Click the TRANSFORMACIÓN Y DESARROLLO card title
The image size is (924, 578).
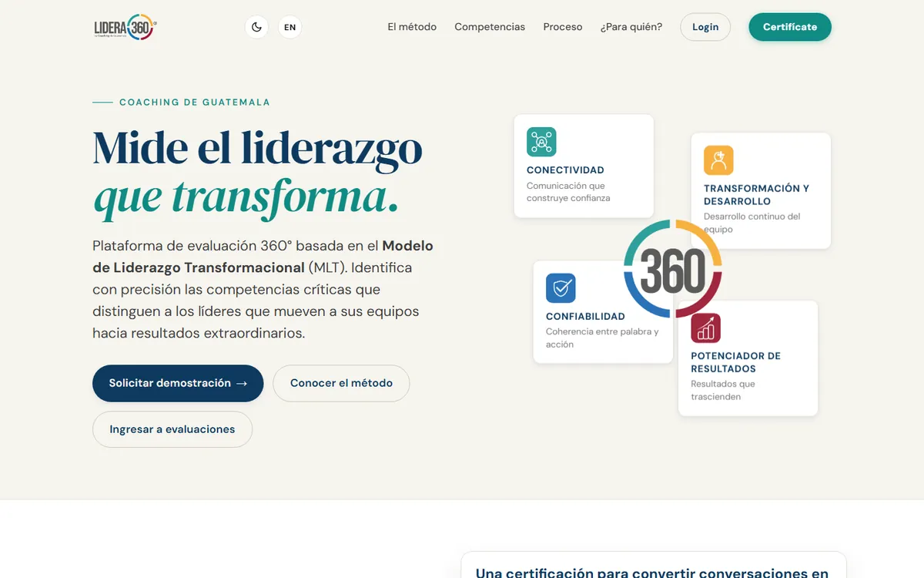click(756, 195)
